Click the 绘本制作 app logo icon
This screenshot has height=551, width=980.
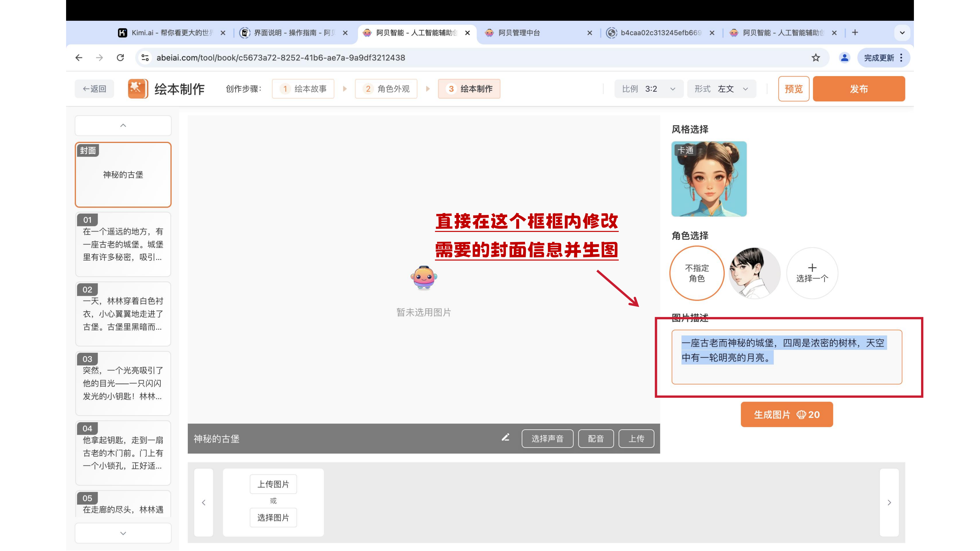pyautogui.click(x=138, y=89)
